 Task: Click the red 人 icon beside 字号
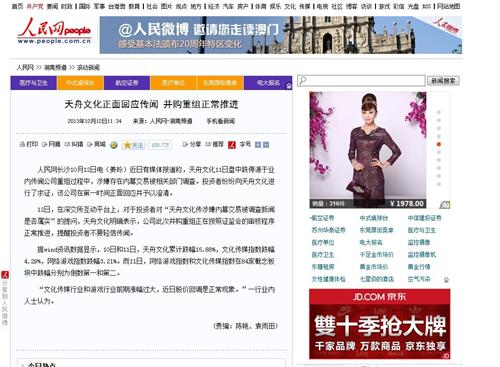232,145
